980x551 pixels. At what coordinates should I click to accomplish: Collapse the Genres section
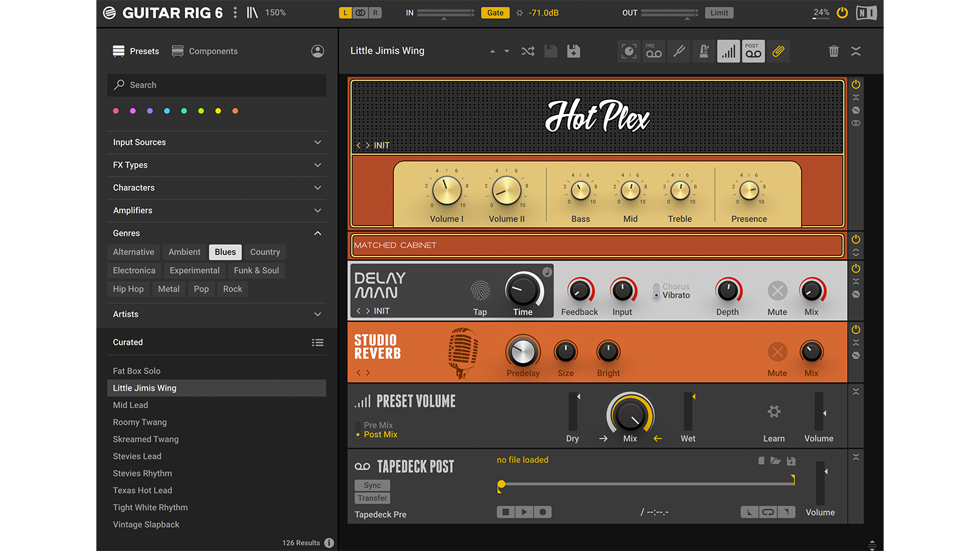[x=317, y=233]
